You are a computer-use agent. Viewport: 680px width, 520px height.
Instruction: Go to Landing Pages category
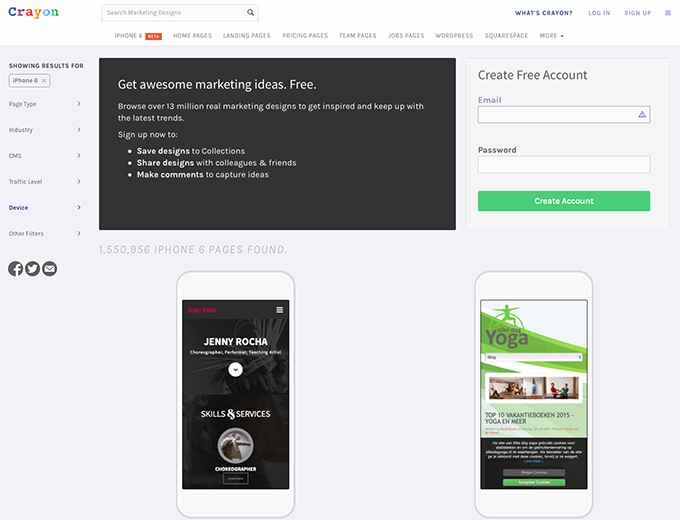246,36
